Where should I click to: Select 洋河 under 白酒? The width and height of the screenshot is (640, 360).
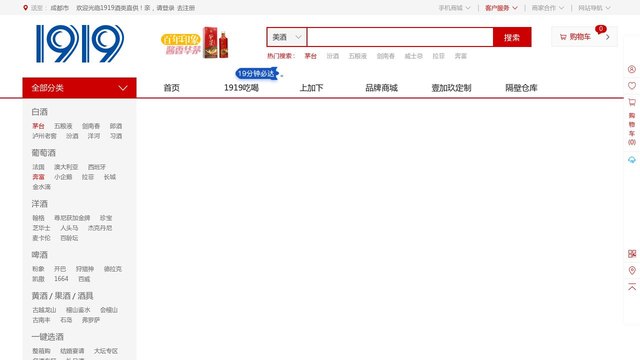tap(94, 136)
